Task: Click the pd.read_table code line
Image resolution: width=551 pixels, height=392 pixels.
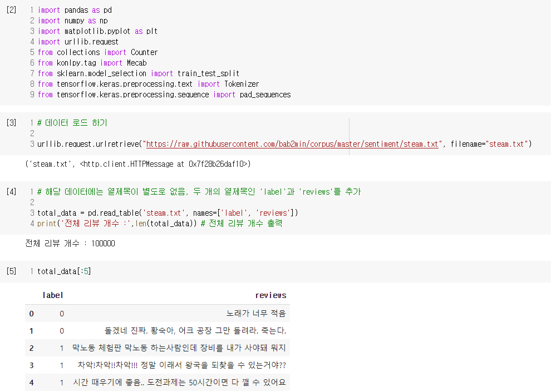Action: (x=168, y=213)
